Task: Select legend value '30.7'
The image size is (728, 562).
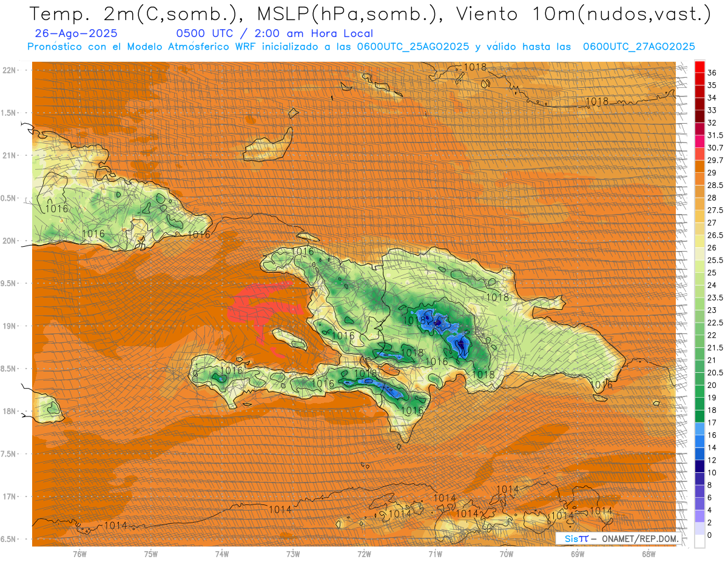Action: (715, 148)
